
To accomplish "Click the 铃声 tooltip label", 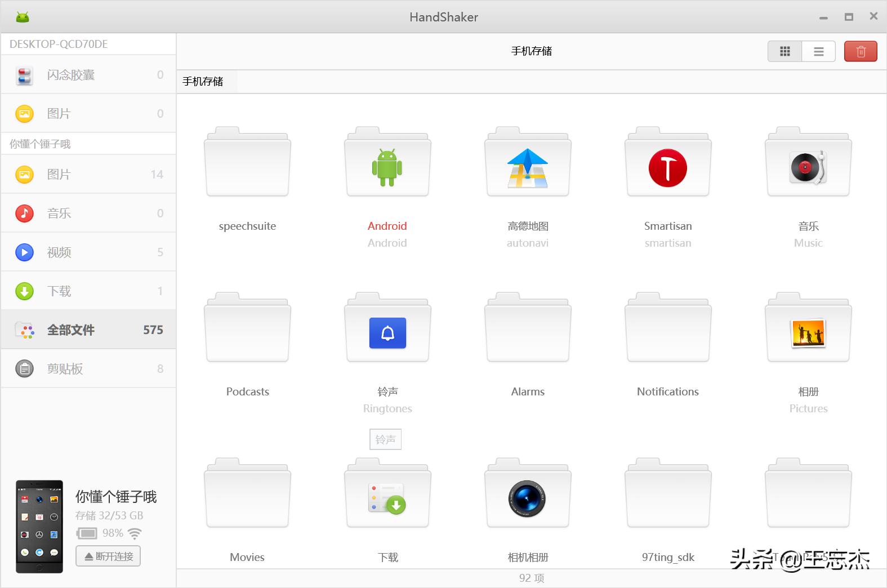I will coord(386,439).
